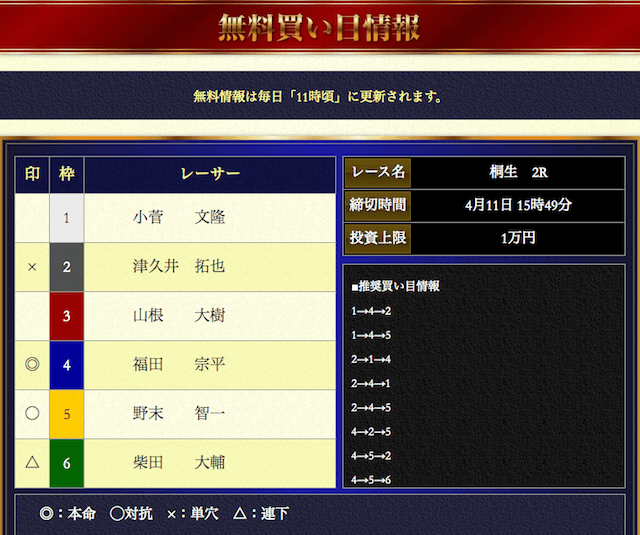
Task: Select the bet combination 2→1→4
Action: pyautogui.click(x=371, y=360)
